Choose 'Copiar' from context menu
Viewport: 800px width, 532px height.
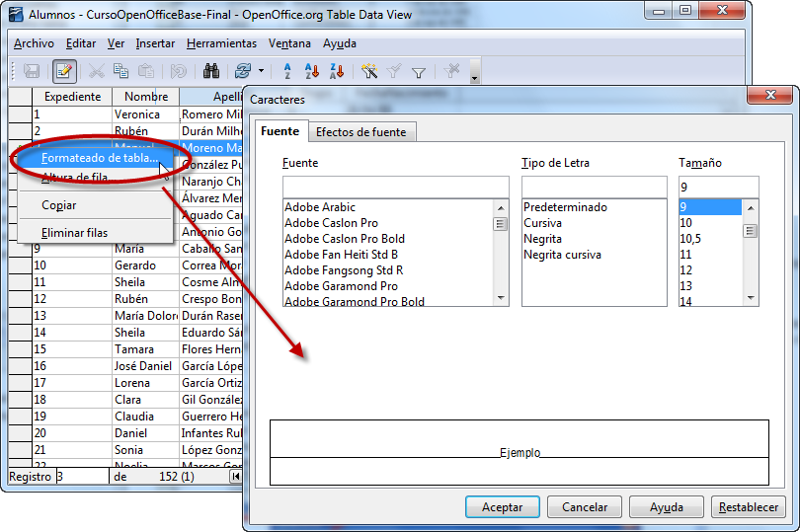coord(96,205)
